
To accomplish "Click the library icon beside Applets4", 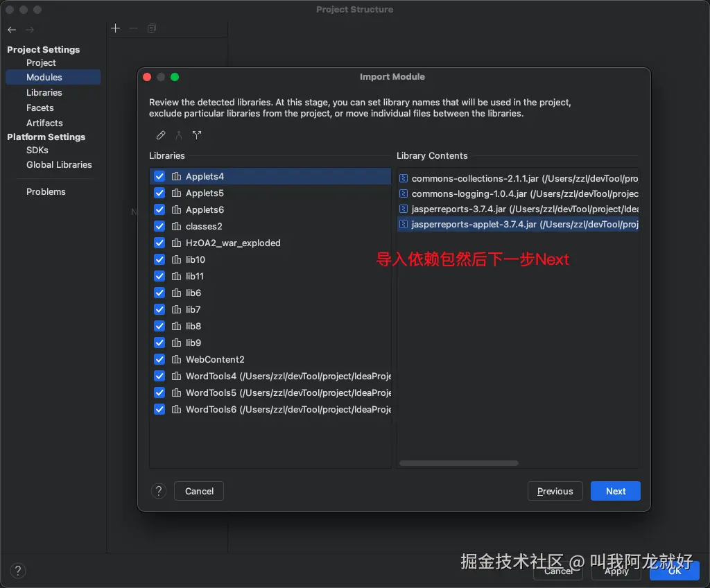I will (176, 176).
